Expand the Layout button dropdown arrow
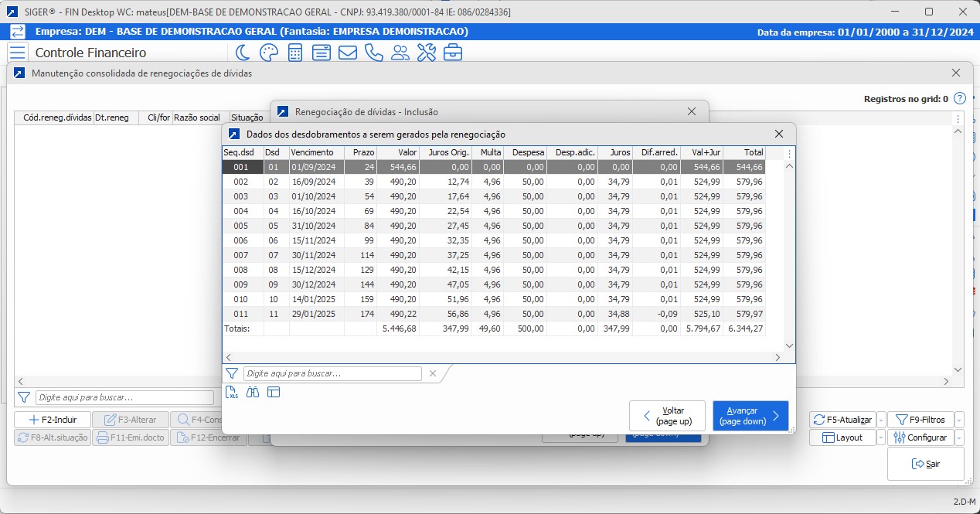This screenshot has height=514, width=980. tap(880, 437)
